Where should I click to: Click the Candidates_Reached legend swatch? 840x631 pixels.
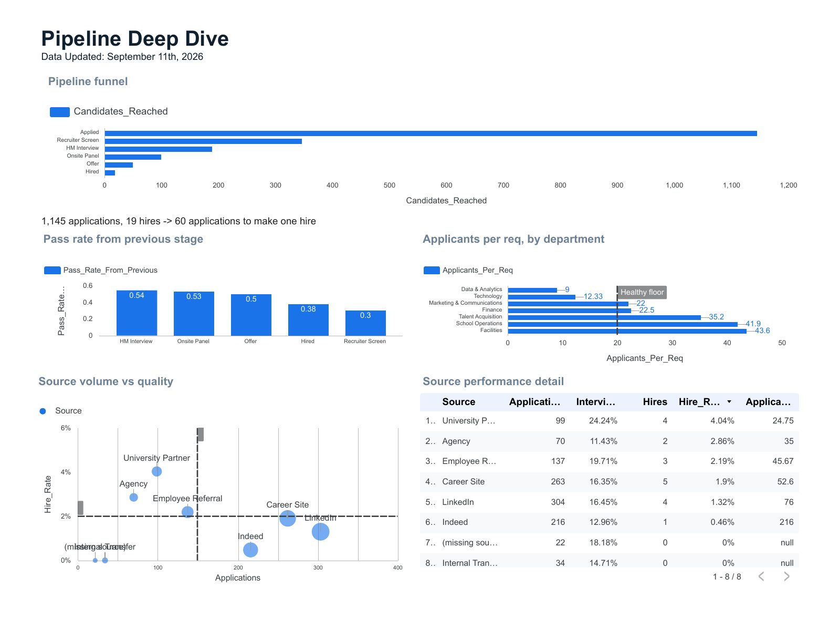60,112
